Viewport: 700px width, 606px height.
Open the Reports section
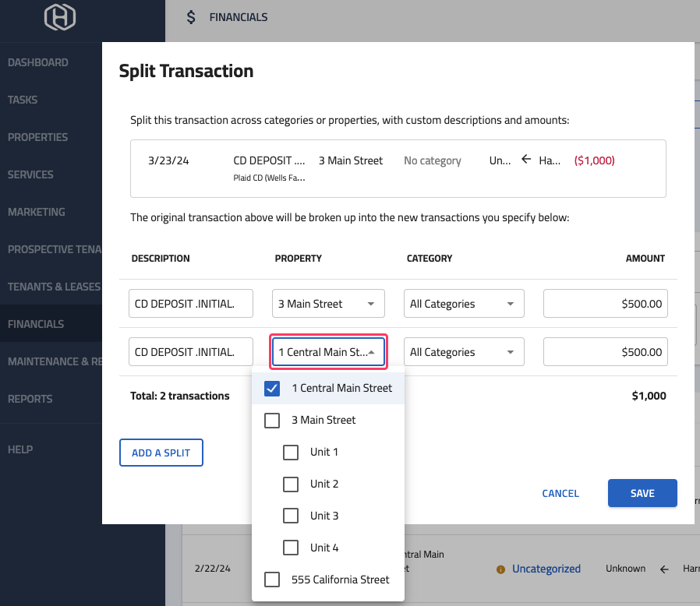[30, 399]
